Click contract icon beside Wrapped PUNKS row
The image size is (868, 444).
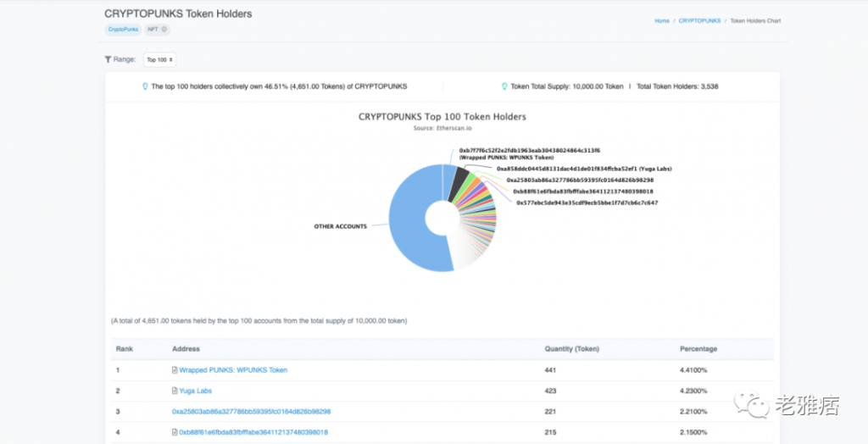(175, 369)
